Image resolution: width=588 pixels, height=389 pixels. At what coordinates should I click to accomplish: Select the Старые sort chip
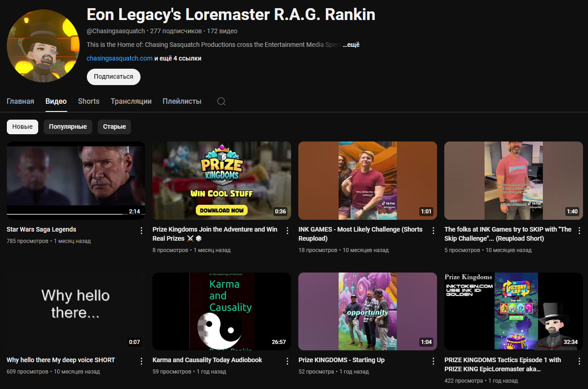point(114,126)
